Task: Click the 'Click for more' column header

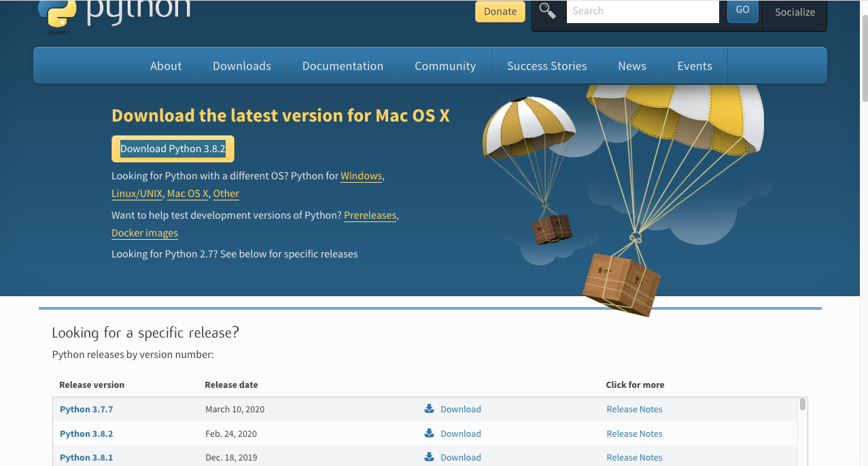Action: pyautogui.click(x=635, y=384)
